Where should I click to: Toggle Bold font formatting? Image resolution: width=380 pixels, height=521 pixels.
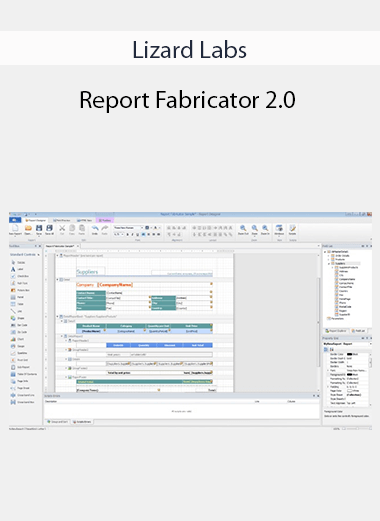click(127, 235)
